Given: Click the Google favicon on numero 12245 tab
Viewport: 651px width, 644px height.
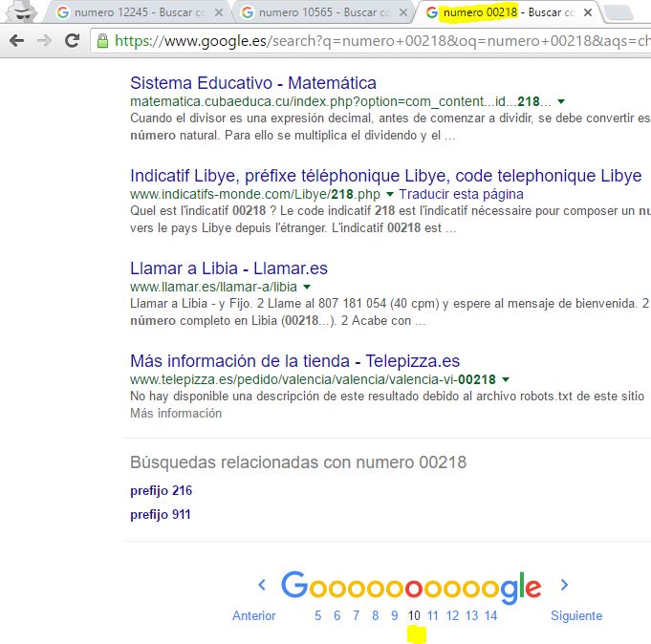Looking at the screenshot, I should pyautogui.click(x=63, y=12).
